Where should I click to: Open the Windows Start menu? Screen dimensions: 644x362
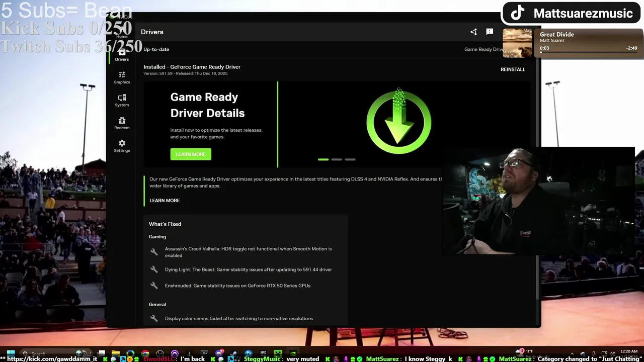[x=11, y=353]
